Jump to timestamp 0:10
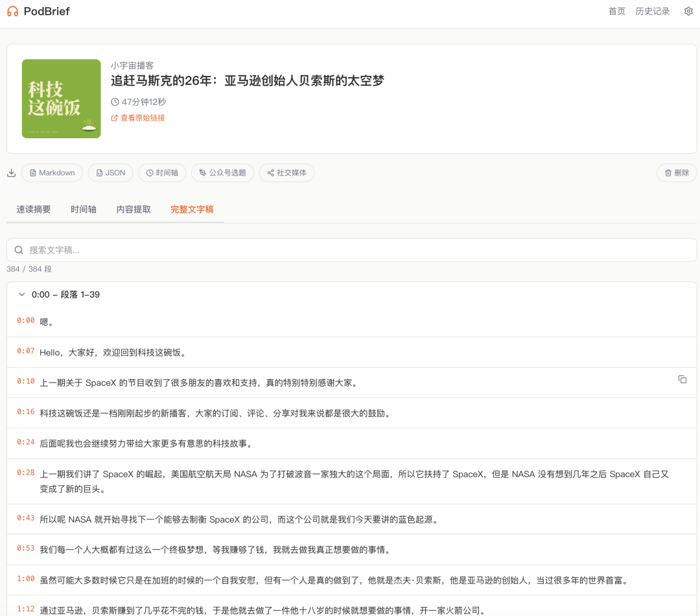The image size is (700, 616). coord(25,381)
